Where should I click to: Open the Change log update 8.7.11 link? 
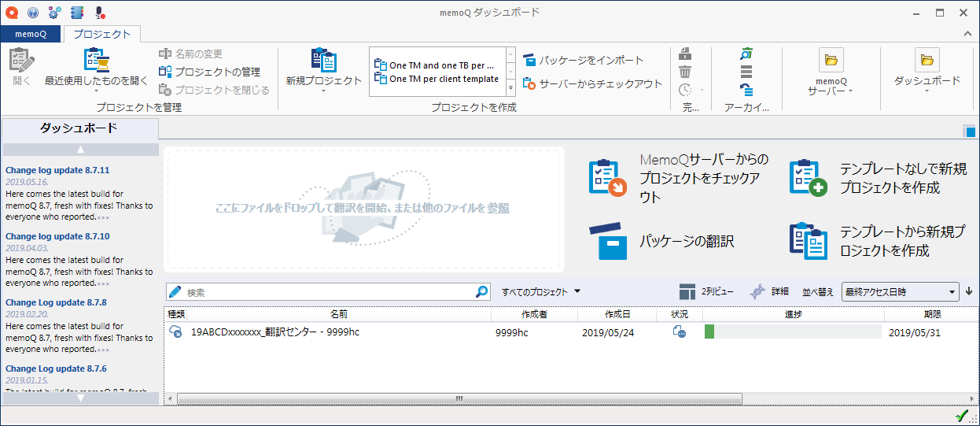(x=57, y=170)
